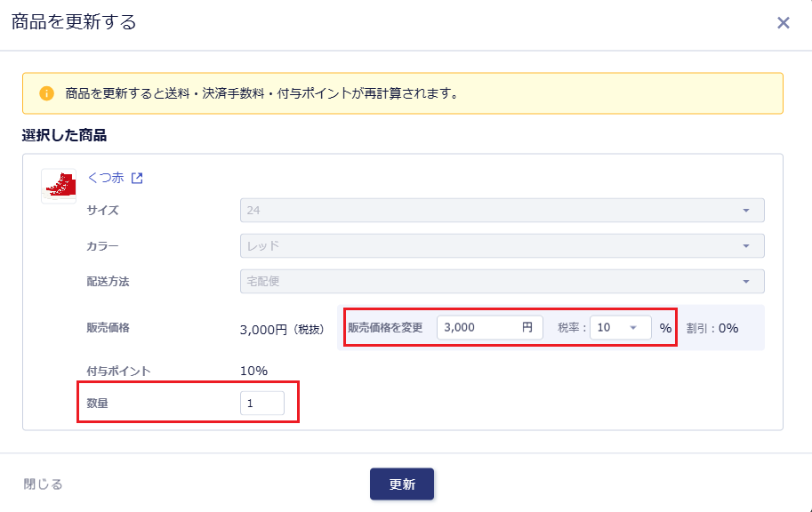Expand the 配送方法 dropdown showing 宅配便
The image size is (812, 512).
(502, 282)
